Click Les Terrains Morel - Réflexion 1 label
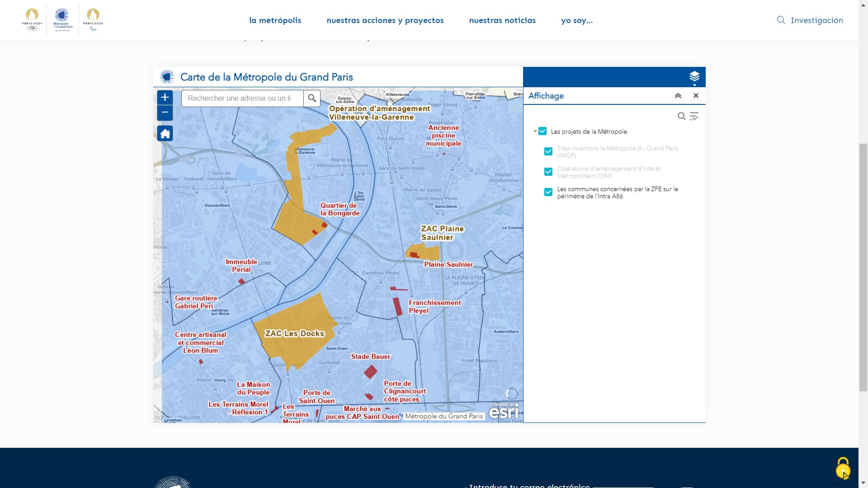The width and height of the screenshot is (868, 488). tap(238, 408)
